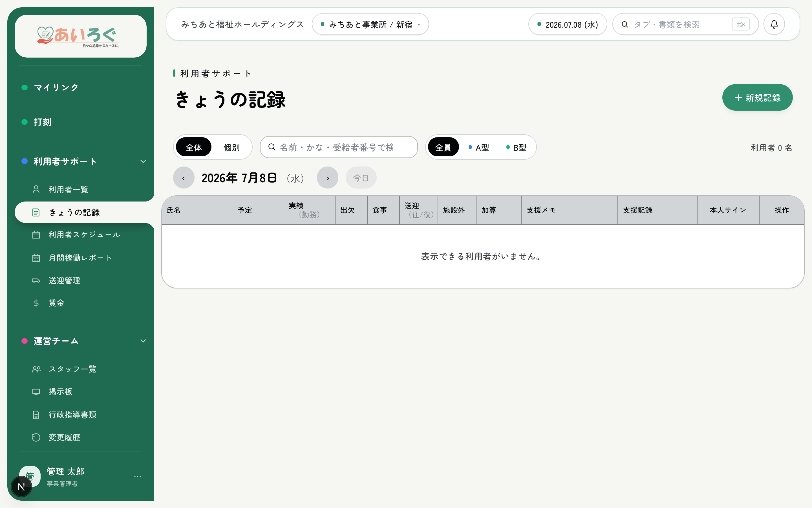Open マイリンク in the sidebar
Screen dimensions: 812x508
pyautogui.click(x=56, y=87)
